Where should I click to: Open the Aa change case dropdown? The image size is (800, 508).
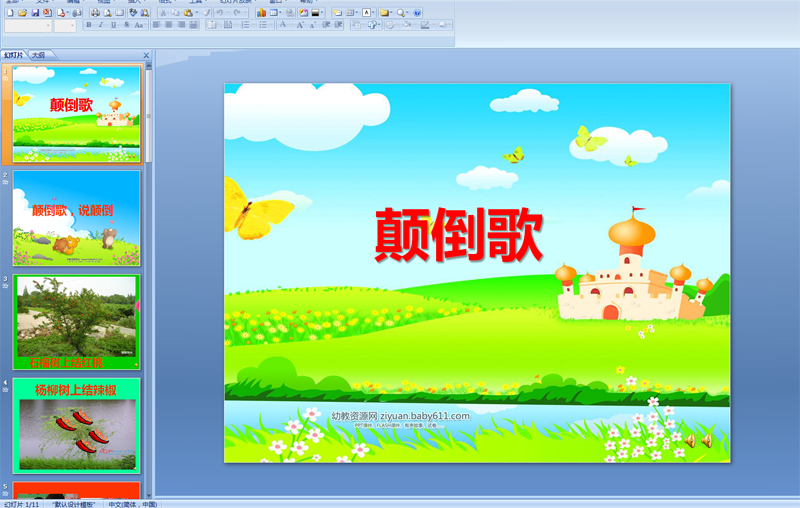[139, 24]
